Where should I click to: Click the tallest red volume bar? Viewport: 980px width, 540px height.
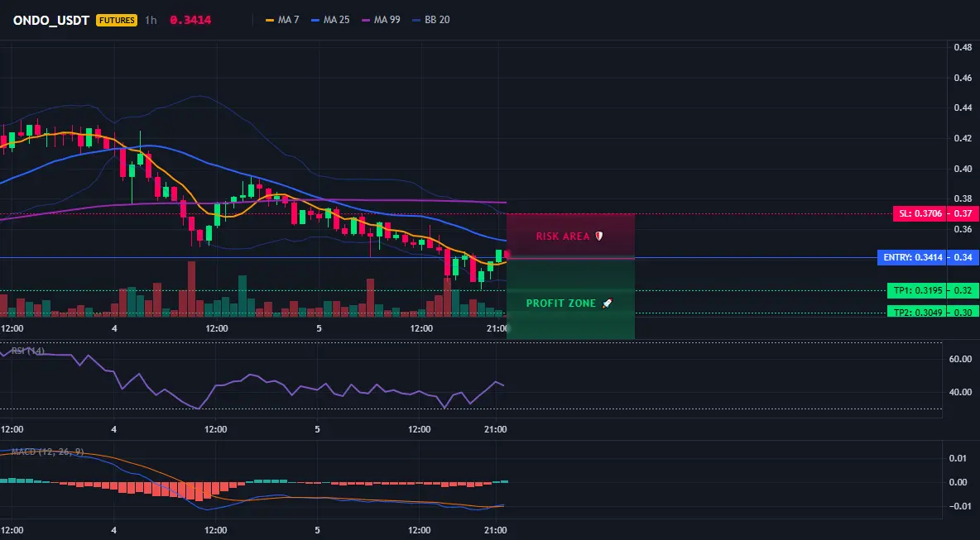pyautogui.click(x=191, y=289)
